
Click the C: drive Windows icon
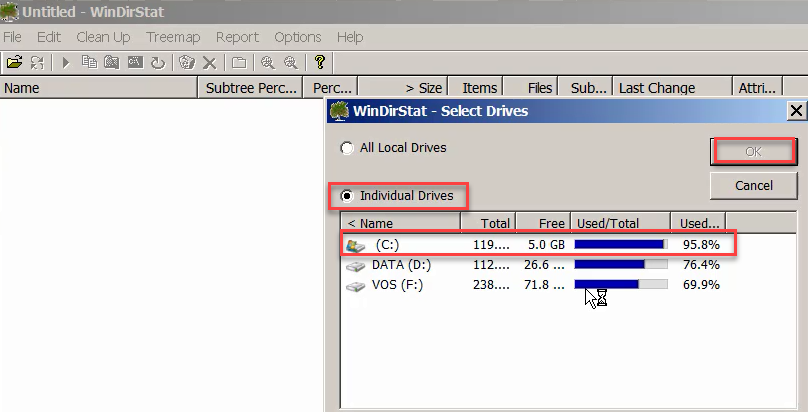click(356, 246)
